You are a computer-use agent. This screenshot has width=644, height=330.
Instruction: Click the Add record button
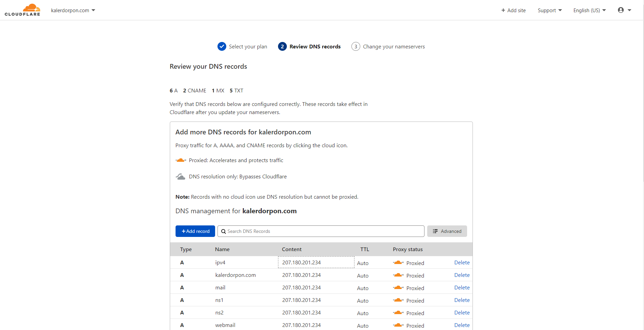pyautogui.click(x=195, y=231)
